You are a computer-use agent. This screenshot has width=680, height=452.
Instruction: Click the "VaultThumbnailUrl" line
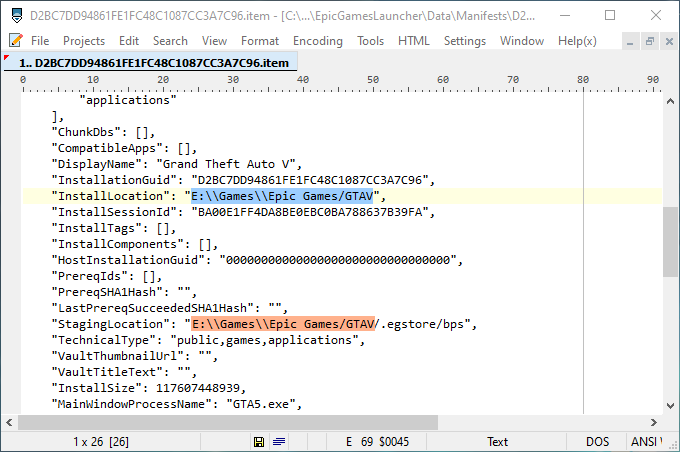(135, 356)
